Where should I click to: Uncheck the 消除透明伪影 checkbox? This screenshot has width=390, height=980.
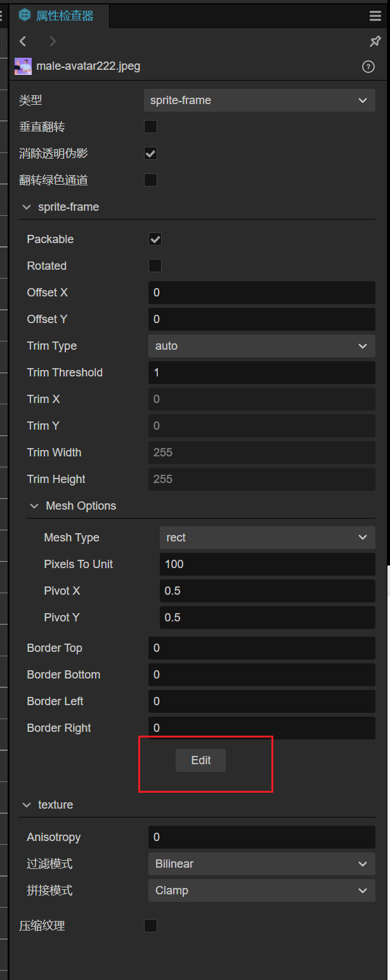[x=150, y=154]
